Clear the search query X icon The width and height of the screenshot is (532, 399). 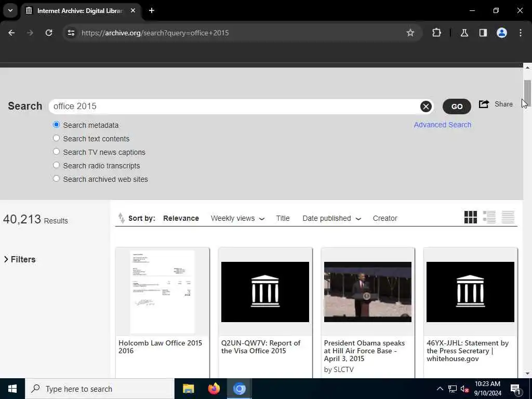tap(426, 107)
